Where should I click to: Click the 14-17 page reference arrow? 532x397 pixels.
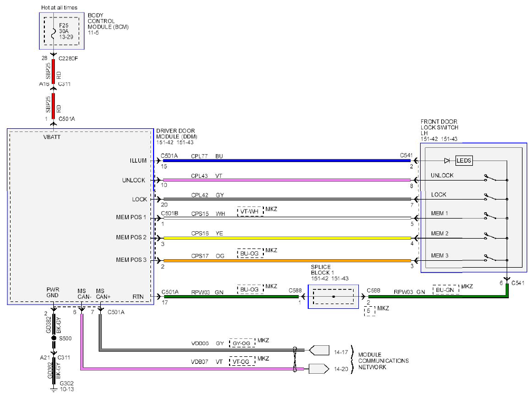[x=319, y=350]
